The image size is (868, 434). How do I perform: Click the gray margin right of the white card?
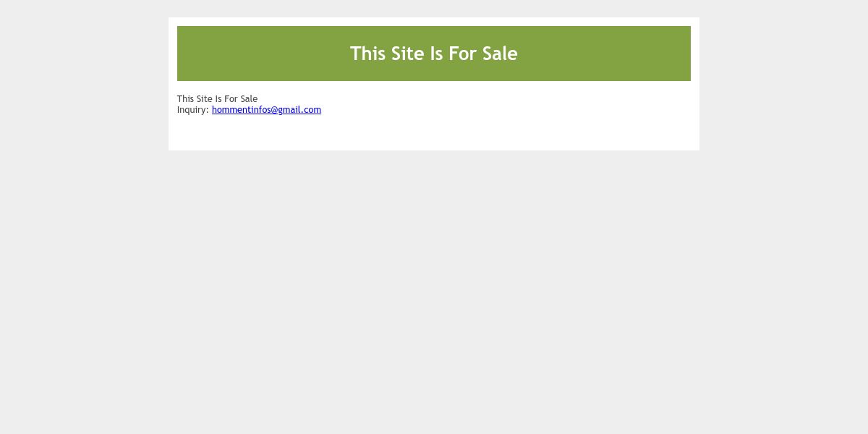[783, 84]
